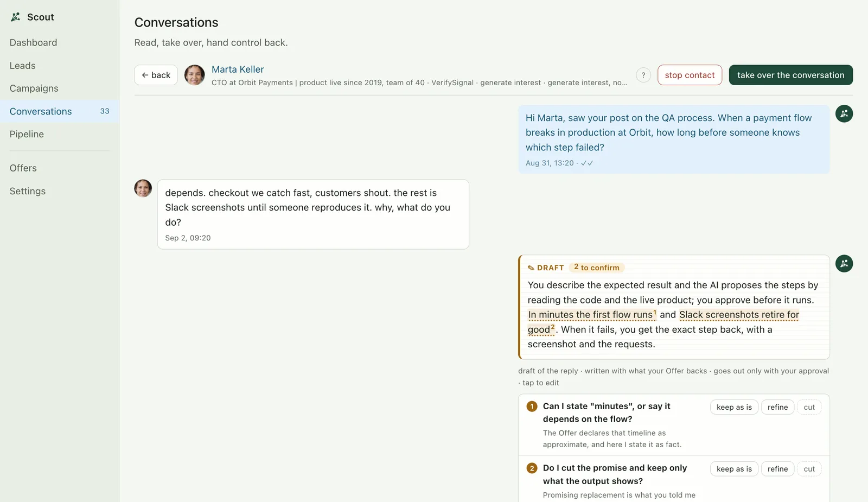Click the double checkmark read receipt
Image resolution: width=868 pixels, height=502 pixels.
coord(587,163)
